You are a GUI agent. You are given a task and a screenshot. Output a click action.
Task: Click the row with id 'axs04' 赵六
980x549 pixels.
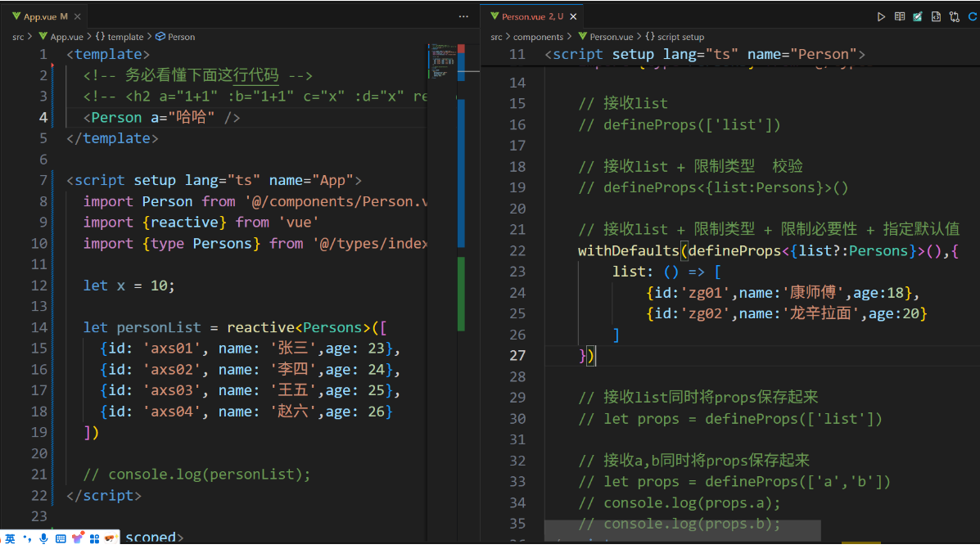tap(246, 412)
